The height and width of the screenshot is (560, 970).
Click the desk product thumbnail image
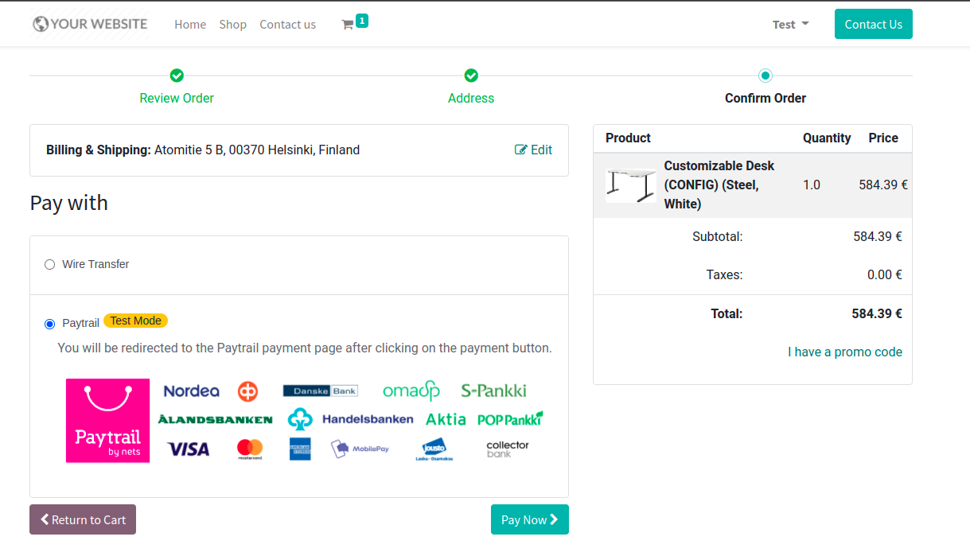point(631,185)
